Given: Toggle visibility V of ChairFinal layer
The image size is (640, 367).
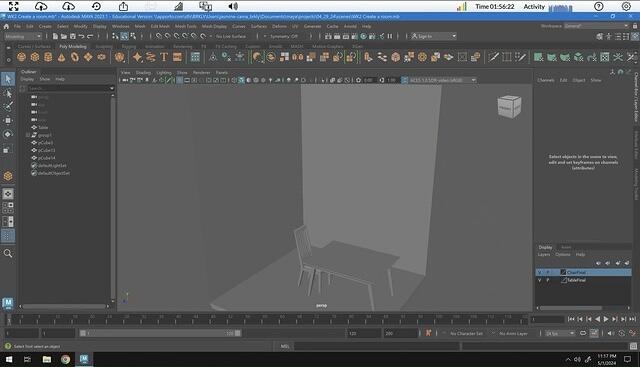Looking at the screenshot, I should click(540, 272).
